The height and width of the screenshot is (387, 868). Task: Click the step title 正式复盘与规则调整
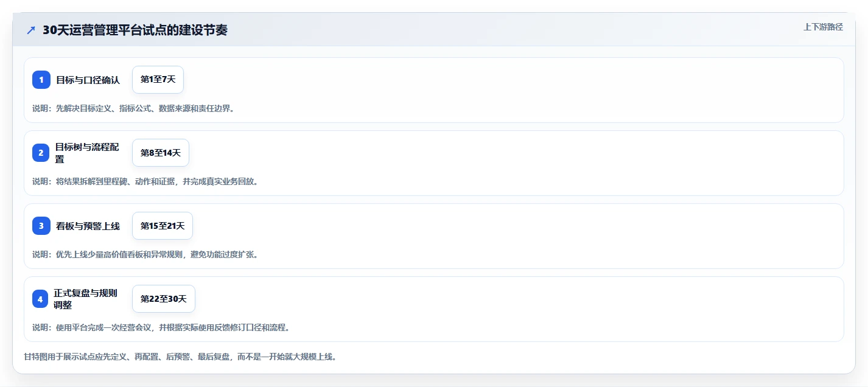pyautogui.click(x=85, y=299)
